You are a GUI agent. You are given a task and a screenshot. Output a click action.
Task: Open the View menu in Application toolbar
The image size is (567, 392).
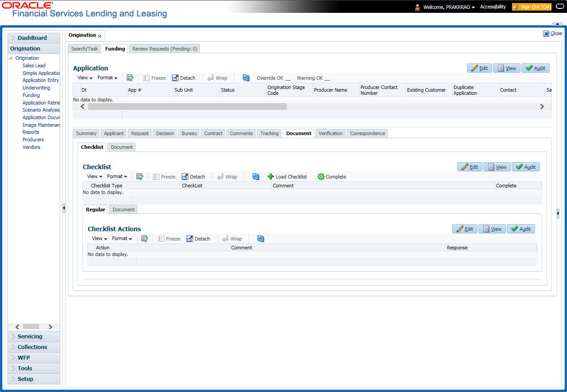click(85, 78)
